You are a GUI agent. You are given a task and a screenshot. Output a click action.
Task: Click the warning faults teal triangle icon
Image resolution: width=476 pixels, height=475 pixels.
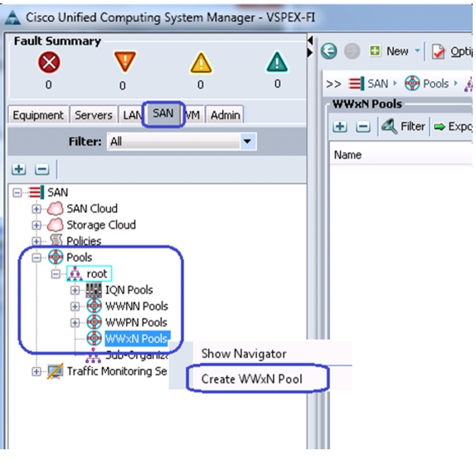pos(277,62)
